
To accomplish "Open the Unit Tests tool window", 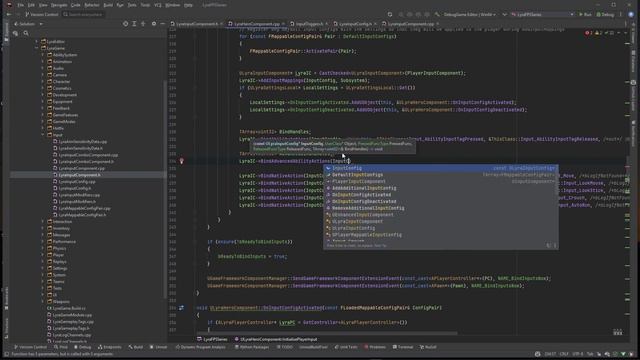I will click(346, 347).
